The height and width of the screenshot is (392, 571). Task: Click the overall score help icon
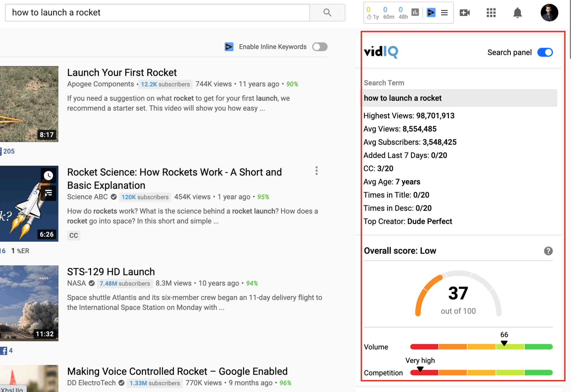[548, 251]
